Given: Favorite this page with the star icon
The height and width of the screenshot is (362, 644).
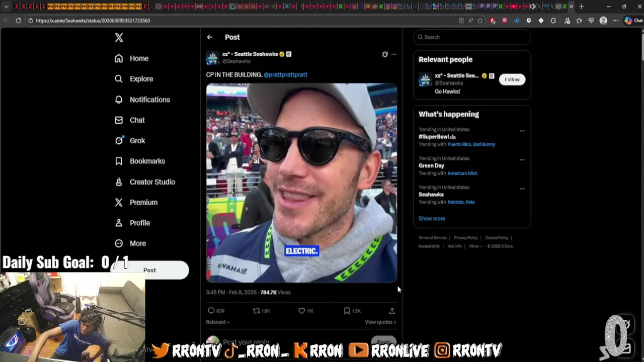Looking at the screenshot, I should pyautogui.click(x=480, y=21).
